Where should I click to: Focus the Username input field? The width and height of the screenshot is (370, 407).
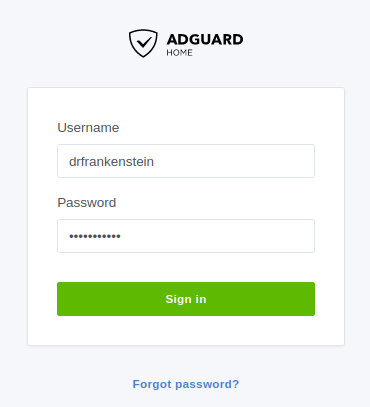(x=186, y=161)
